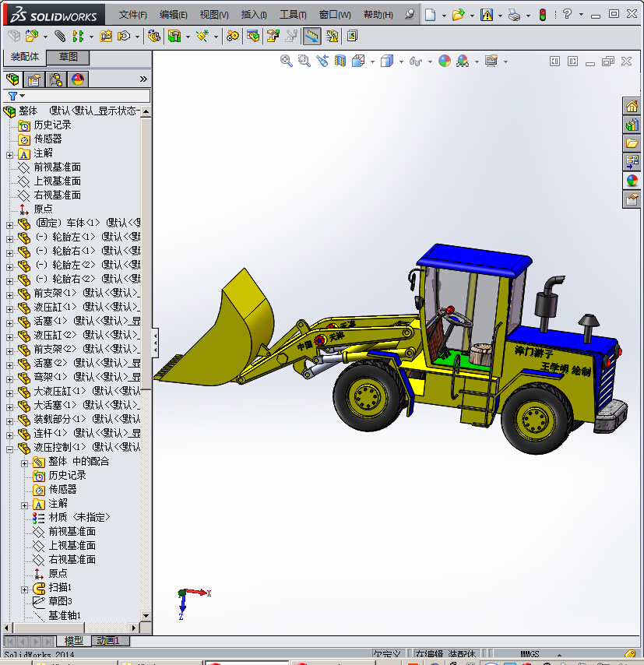Click the Zoom to Area icon
Image resolution: width=644 pixels, height=665 pixels.
point(304,61)
